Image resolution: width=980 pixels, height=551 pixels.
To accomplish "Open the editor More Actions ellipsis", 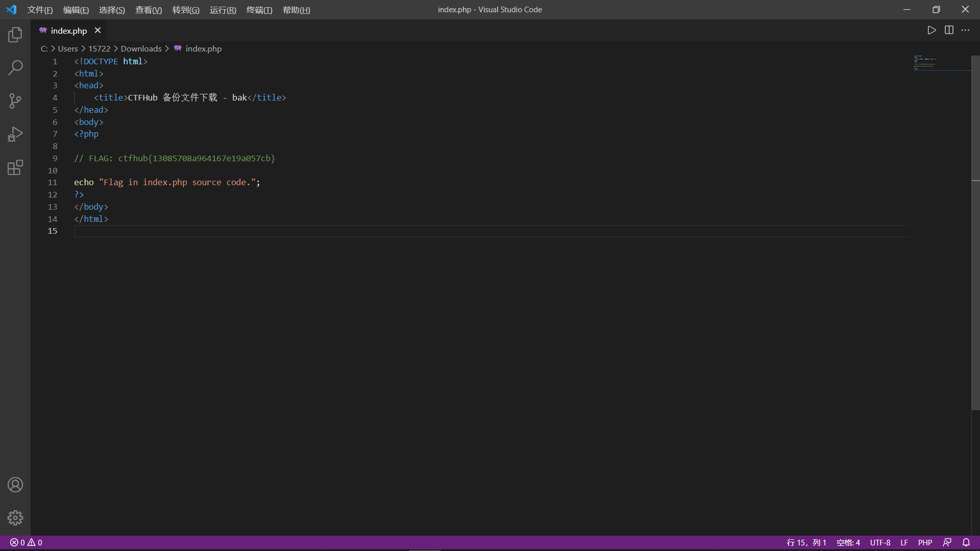I will (x=965, y=30).
